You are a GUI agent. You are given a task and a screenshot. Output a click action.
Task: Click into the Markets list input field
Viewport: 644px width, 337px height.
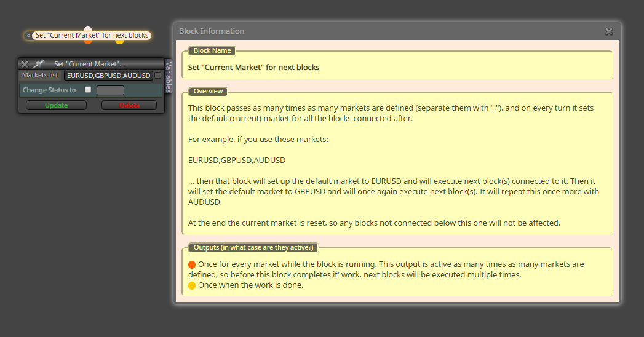[108, 76]
